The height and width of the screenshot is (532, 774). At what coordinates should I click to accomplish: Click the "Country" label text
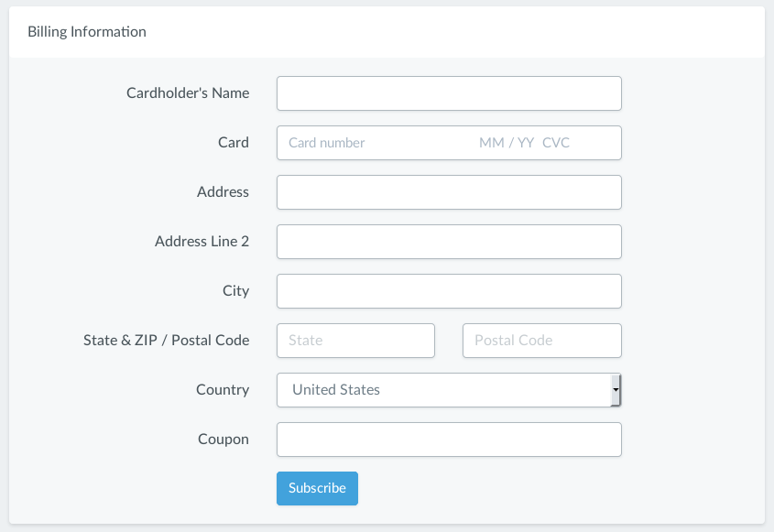(223, 390)
